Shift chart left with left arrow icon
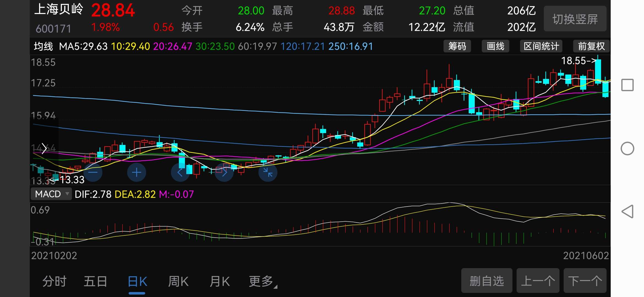This screenshot has height=297, width=644. 180,172
